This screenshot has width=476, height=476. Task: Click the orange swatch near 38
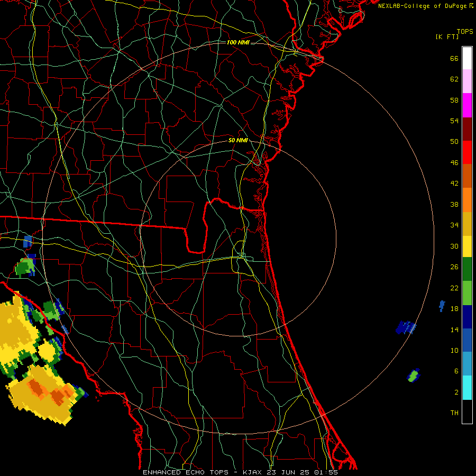click(467, 200)
